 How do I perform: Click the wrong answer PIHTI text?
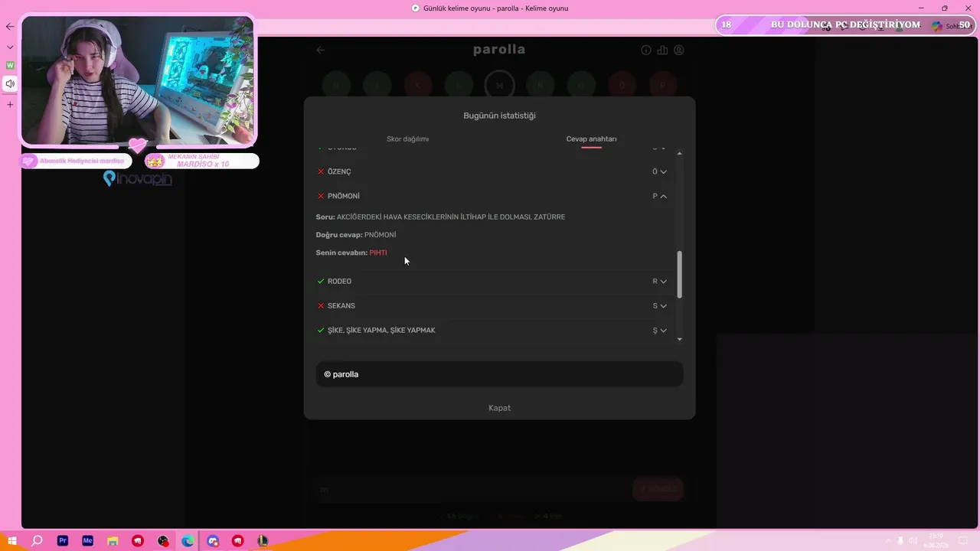tap(378, 253)
